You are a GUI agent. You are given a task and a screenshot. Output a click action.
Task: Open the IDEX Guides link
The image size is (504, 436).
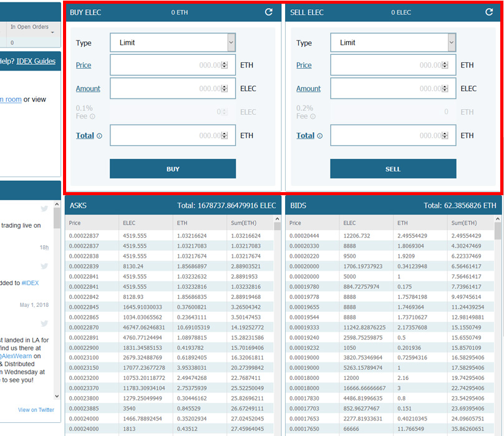36,61
